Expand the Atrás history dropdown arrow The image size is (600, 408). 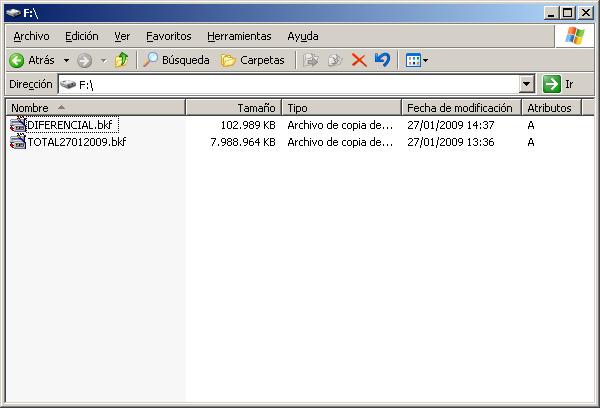[66, 60]
